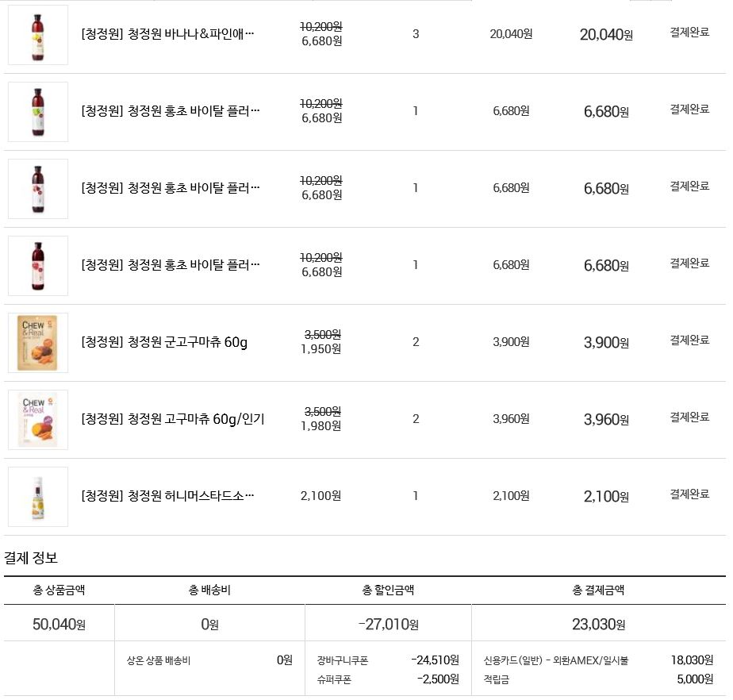
Task: Click the 적립금 payment entry
Action: click(497, 679)
